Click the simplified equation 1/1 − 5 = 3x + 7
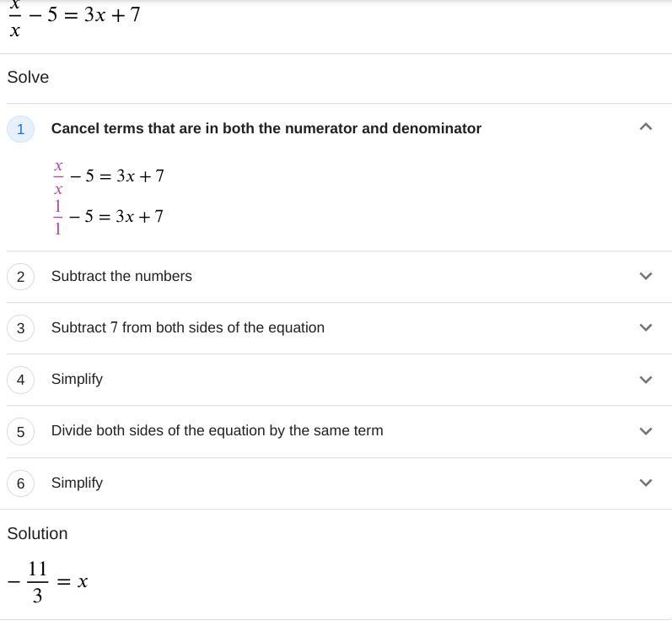 coord(108,217)
